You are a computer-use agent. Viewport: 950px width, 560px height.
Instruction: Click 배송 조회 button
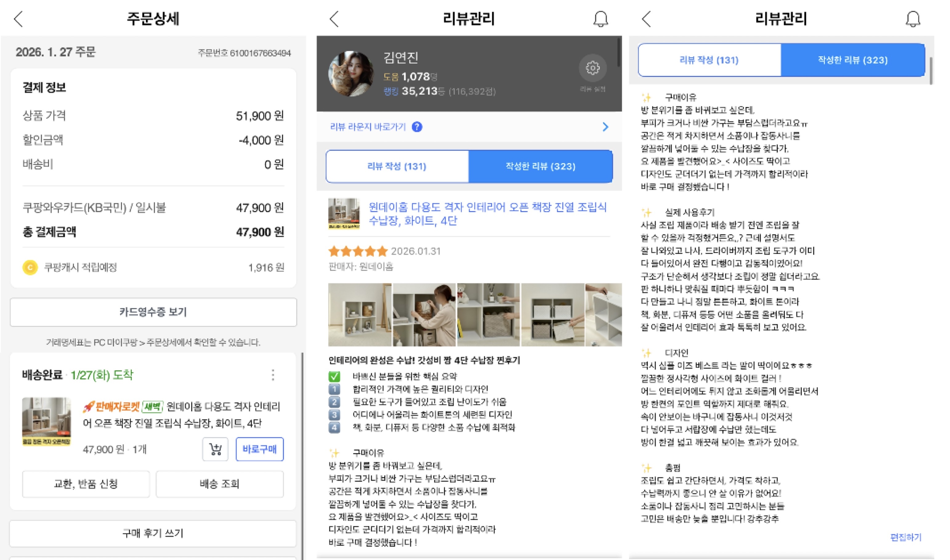219,484
